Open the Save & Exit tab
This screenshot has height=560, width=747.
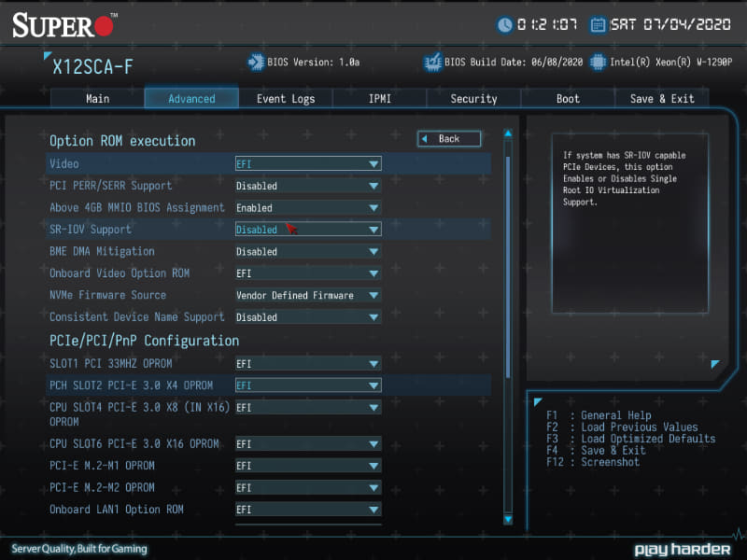click(x=662, y=98)
